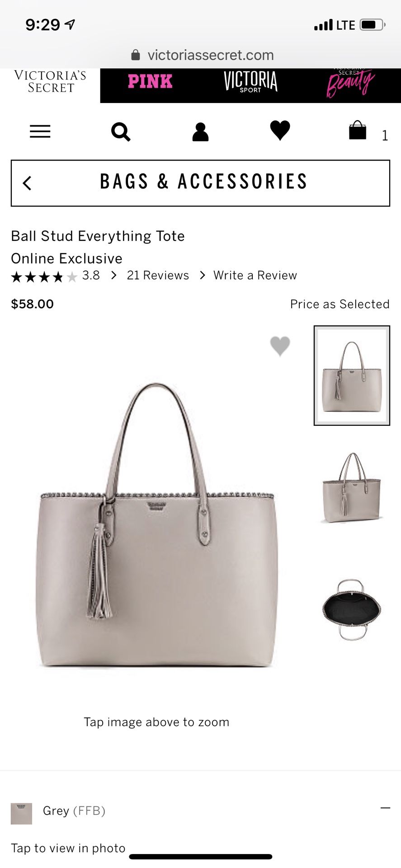
Task: Open the hamburger navigation menu
Action: 40,132
